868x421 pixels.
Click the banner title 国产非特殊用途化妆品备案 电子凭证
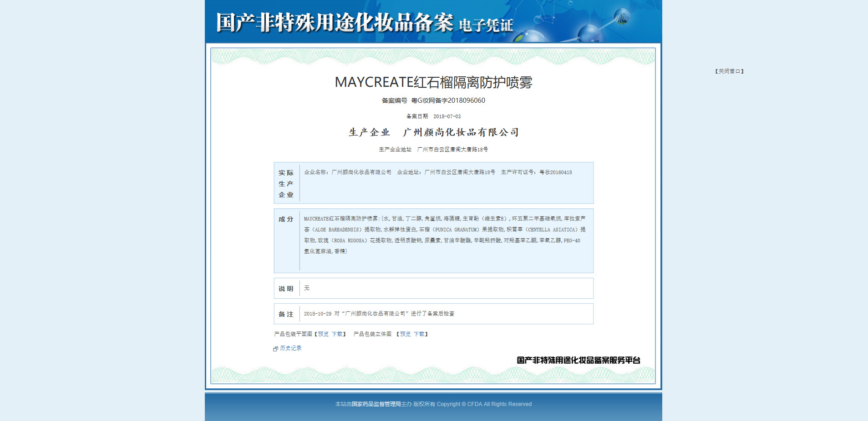click(365, 23)
